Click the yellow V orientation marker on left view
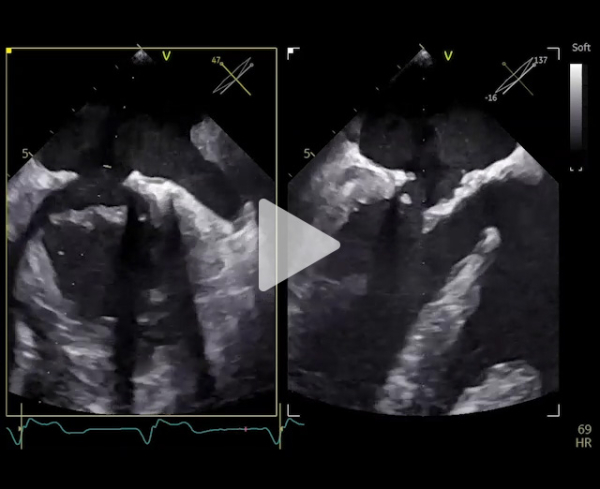Viewport: 600px width, 489px height. pyautogui.click(x=167, y=56)
